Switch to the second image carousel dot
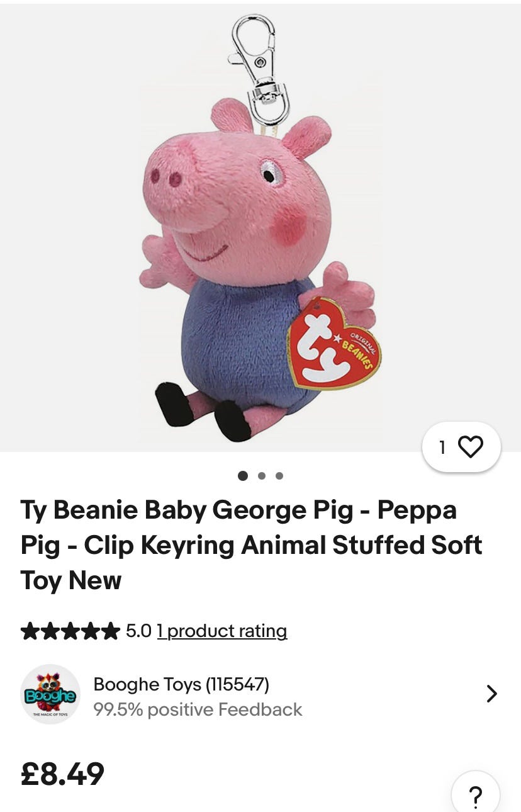 click(262, 476)
